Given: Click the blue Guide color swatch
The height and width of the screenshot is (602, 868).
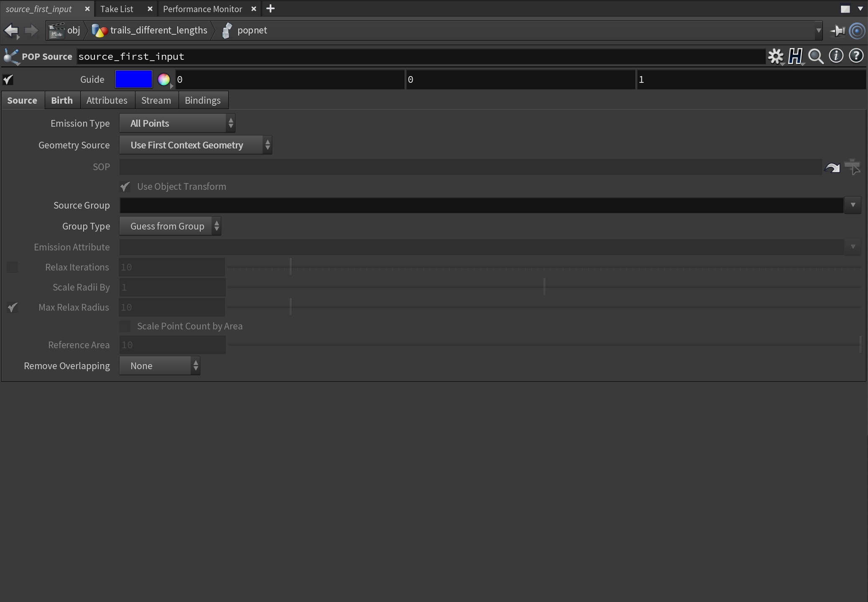Looking at the screenshot, I should [134, 79].
